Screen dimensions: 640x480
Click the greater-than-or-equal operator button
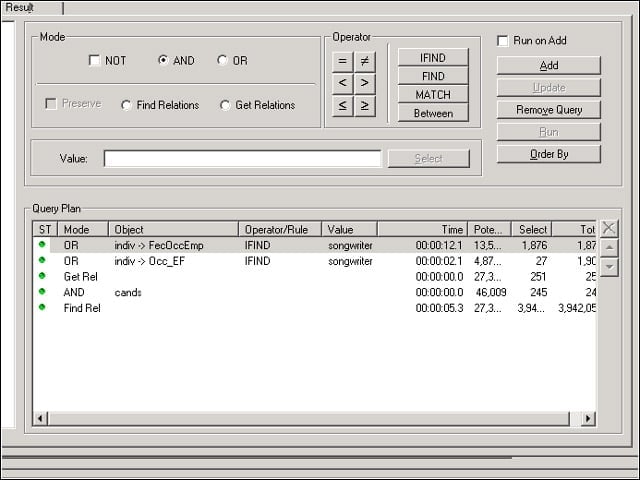(x=365, y=106)
